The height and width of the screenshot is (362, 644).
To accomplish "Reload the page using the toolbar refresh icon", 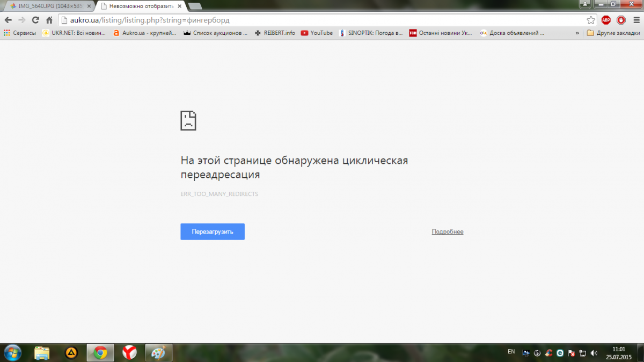I will click(35, 20).
